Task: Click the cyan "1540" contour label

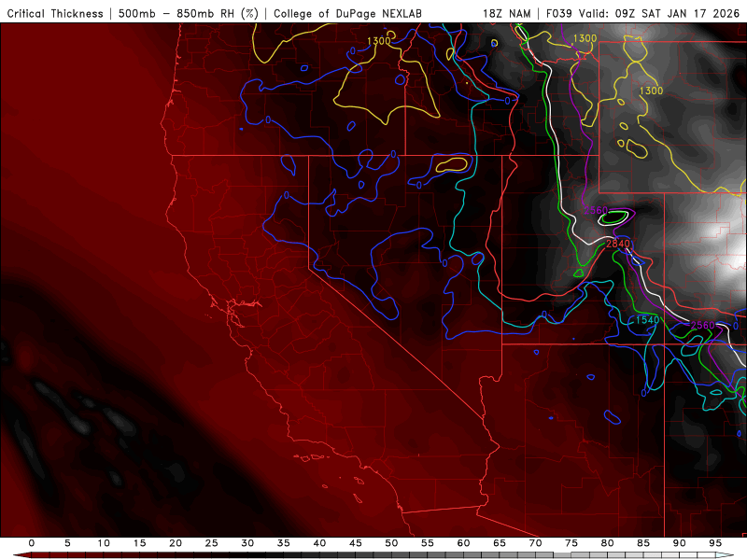Action: [647, 320]
